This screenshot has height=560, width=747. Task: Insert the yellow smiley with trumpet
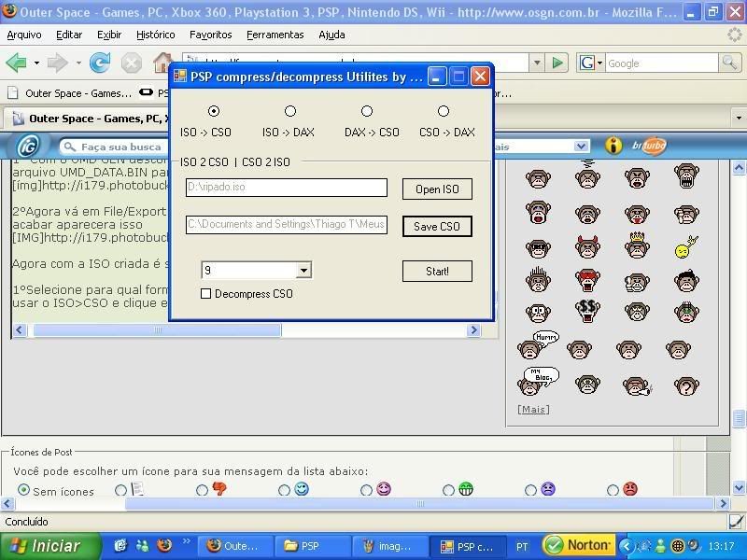[x=686, y=247]
